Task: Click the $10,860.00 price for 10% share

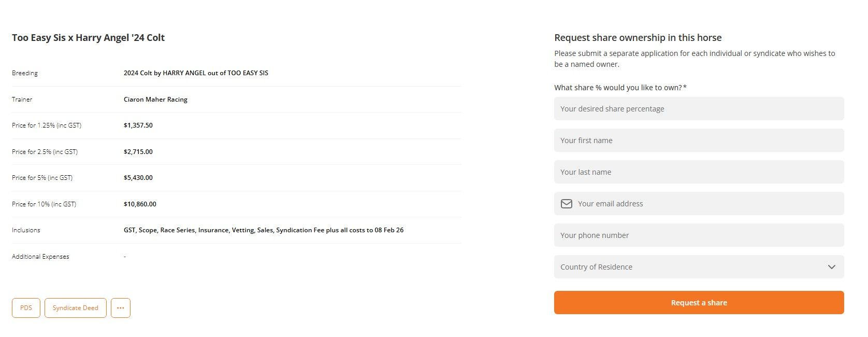Action: tap(140, 204)
